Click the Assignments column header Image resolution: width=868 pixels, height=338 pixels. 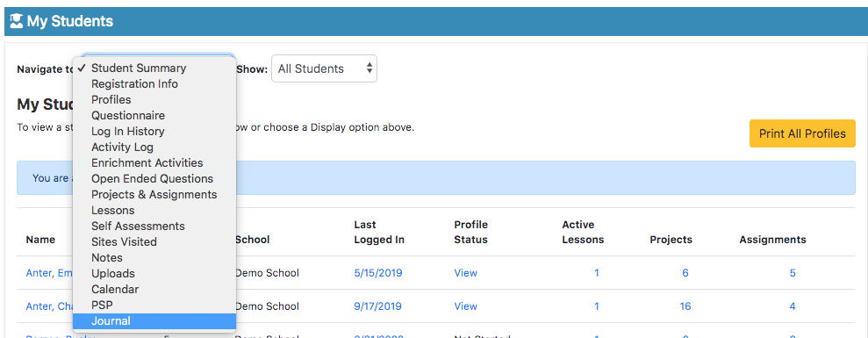(773, 240)
